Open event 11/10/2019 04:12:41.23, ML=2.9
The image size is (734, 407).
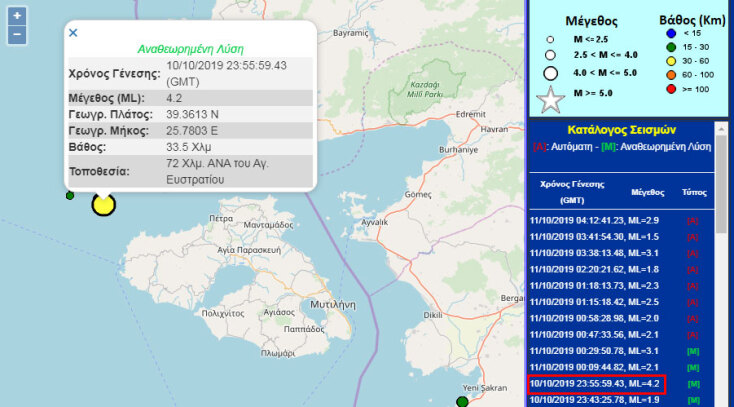(594, 221)
